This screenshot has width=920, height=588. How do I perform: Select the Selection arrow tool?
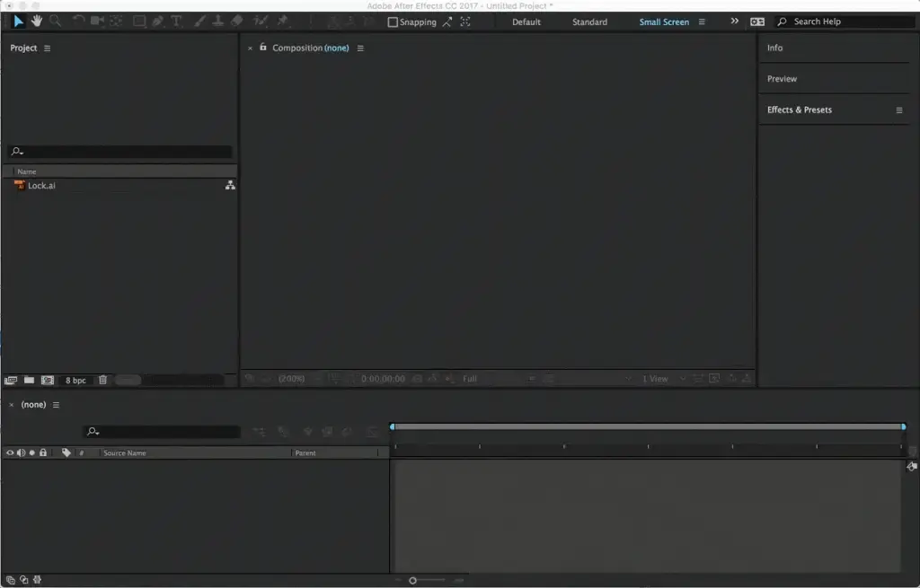pyautogui.click(x=18, y=22)
